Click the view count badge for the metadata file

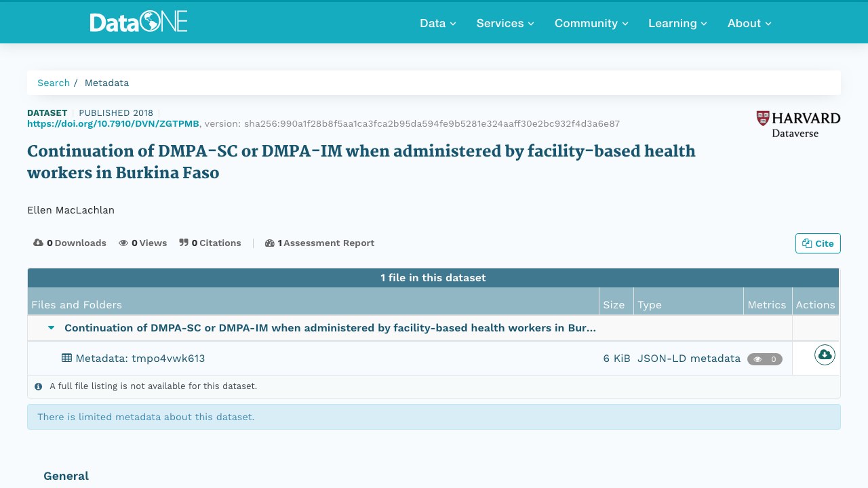pos(765,359)
